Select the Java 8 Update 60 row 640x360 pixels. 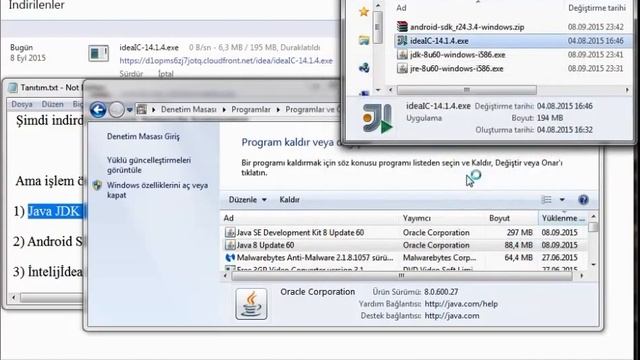pyautogui.click(x=404, y=245)
